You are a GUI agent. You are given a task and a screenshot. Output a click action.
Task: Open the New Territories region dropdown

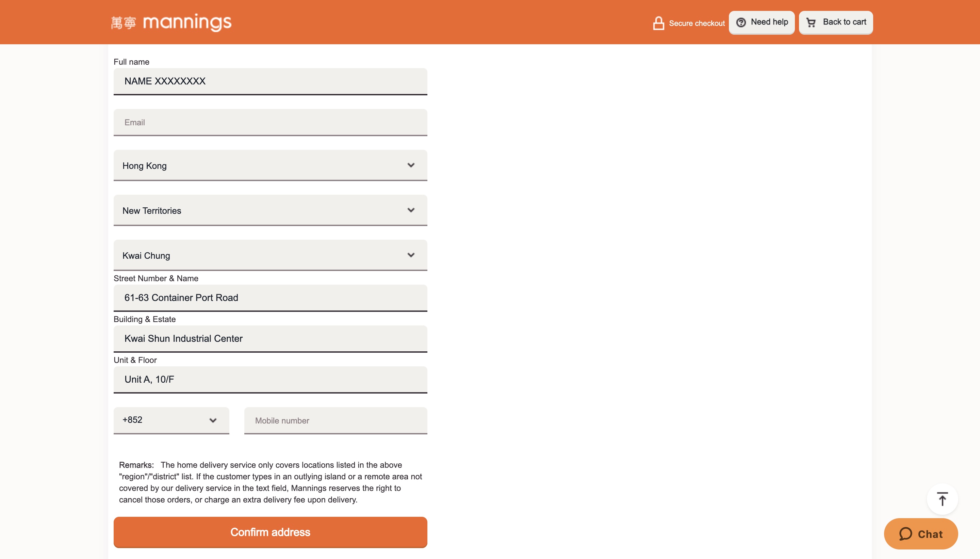click(x=270, y=210)
